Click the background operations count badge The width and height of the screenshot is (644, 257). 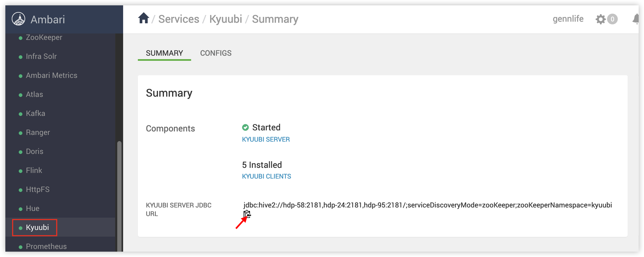612,19
